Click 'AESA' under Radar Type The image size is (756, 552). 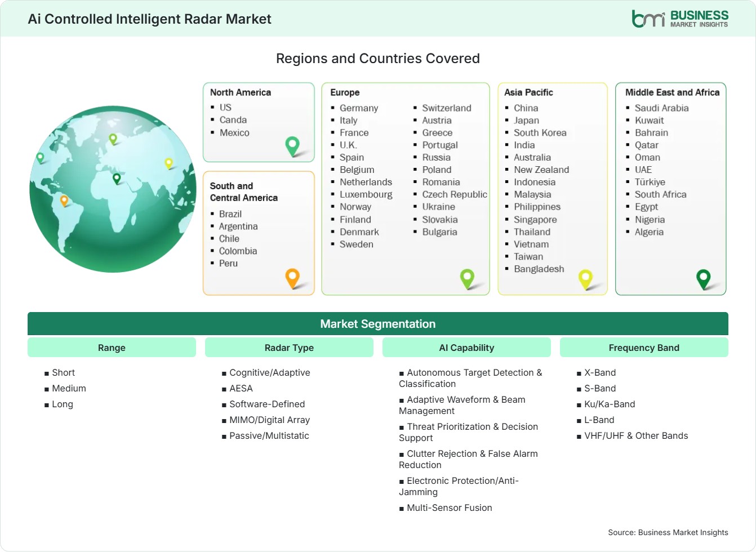pos(241,389)
